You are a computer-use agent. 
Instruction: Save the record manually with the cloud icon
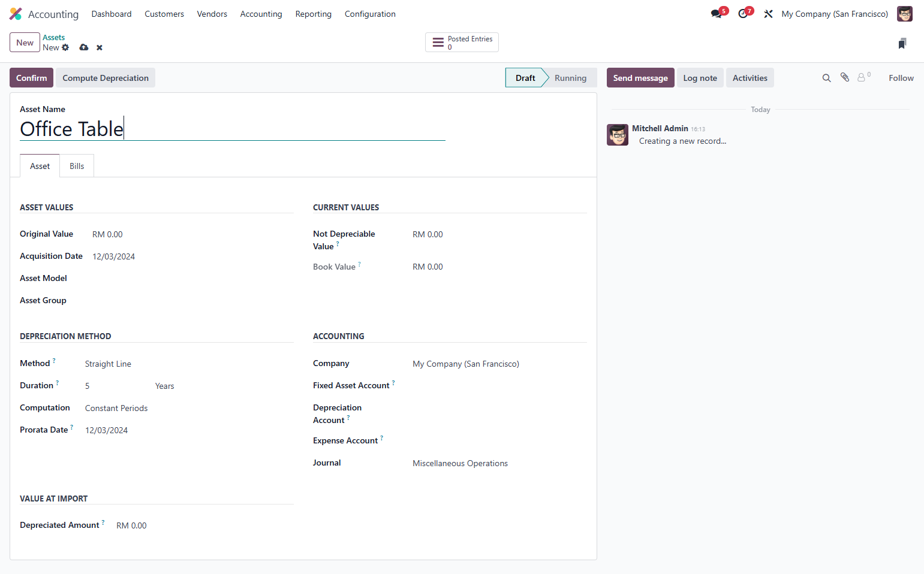point(84,47)
